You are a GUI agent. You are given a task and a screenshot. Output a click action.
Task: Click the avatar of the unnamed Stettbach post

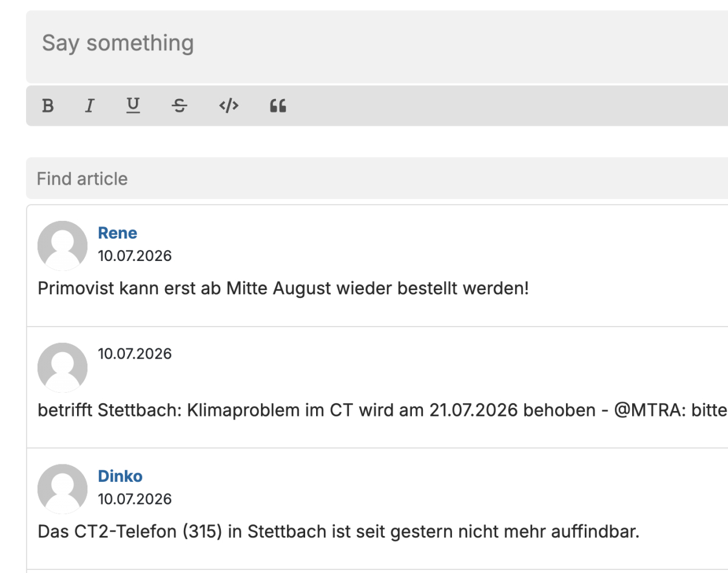click(x=62, y=367)
